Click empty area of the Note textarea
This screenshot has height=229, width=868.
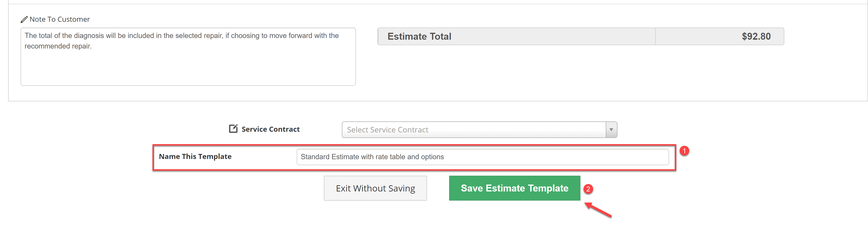click(188, 69)
